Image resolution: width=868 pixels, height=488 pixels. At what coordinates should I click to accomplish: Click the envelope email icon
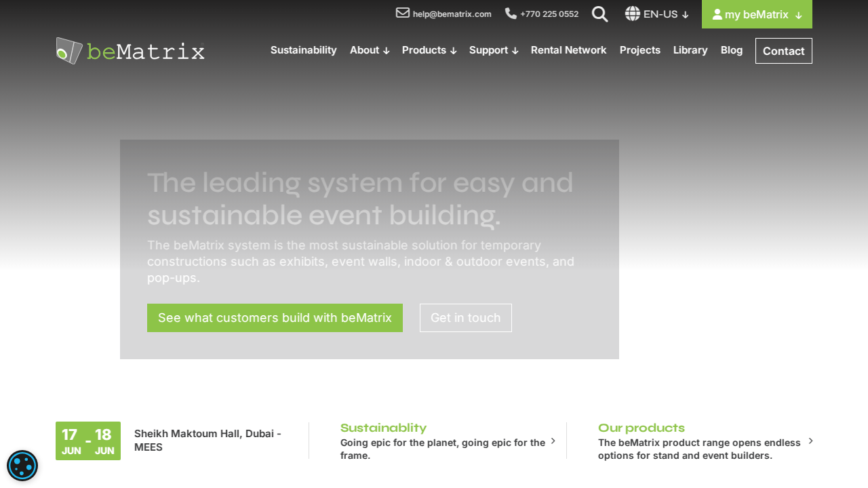coord(403,13)
